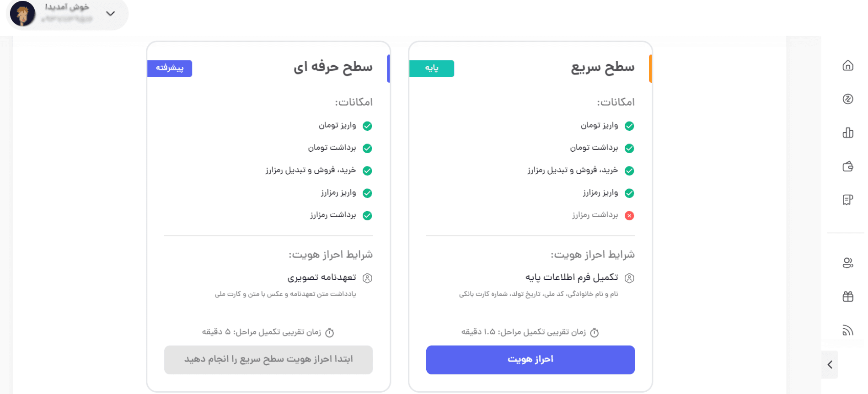868x394 pixels.
Task: Open the markets bar chart icon
Action: pos(847,133)
